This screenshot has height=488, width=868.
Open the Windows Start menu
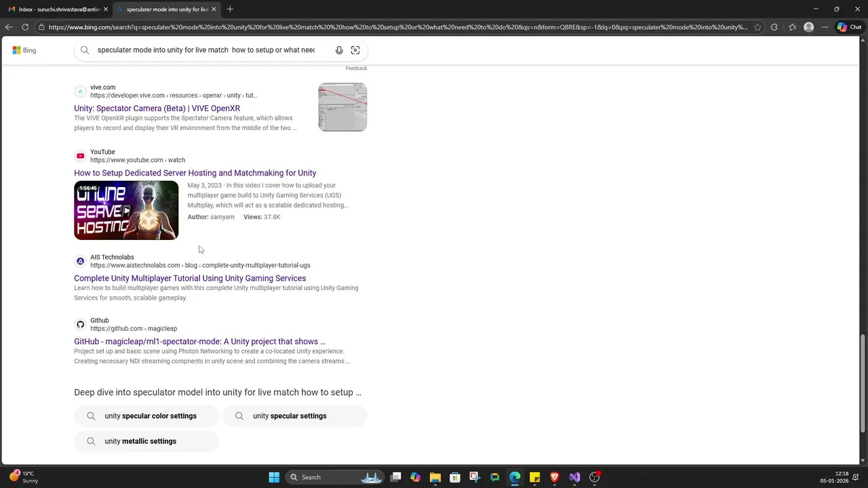click(x=274, y=477)
